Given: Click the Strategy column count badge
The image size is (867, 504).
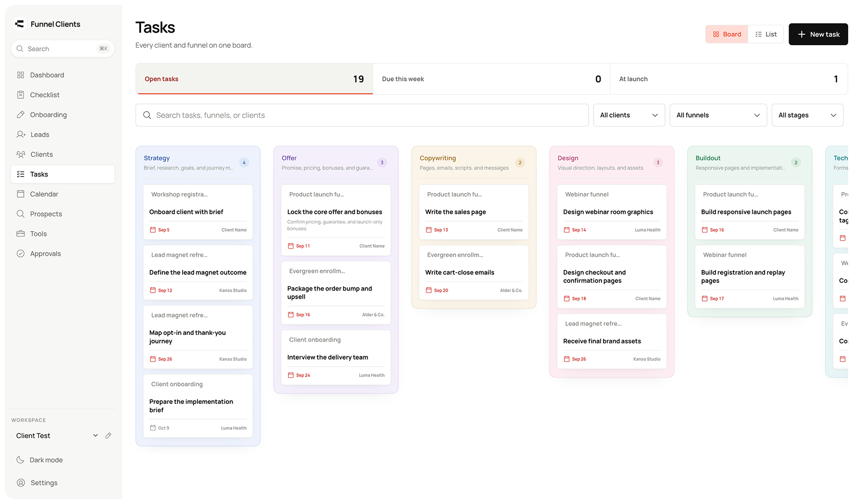Looking at the screenshot, I should 244,162.
